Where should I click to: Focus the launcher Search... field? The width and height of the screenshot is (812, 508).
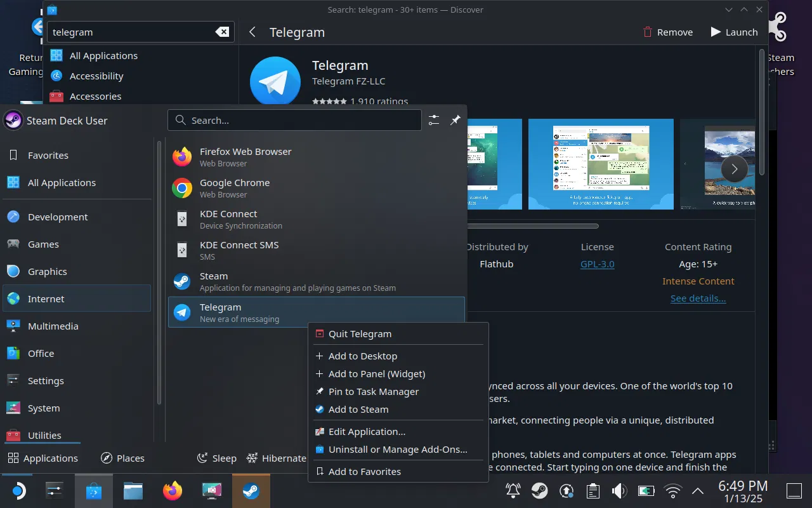[294, 120]
